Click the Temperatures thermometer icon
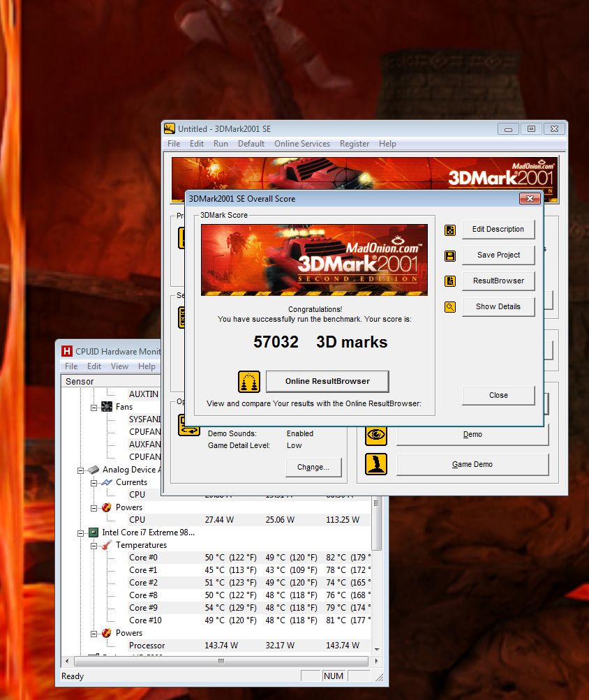Viewport: 589px width, 700px height. (x=107, y=545)
